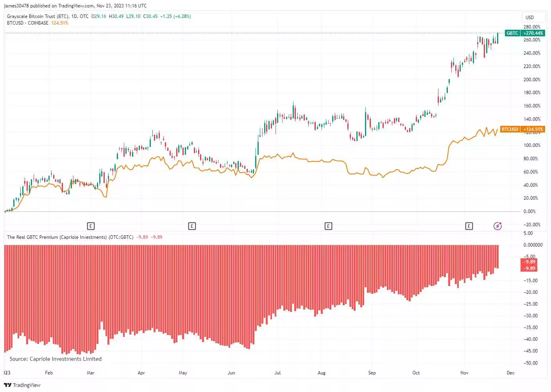The height and width of the screenshot is (392, 551).
Task: Click the +270.44% GBTC percentage tag
Action: coord(533,33)
